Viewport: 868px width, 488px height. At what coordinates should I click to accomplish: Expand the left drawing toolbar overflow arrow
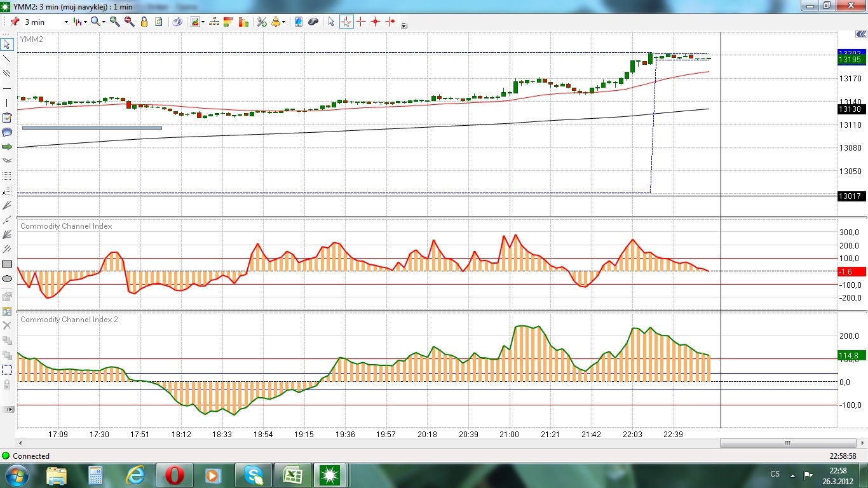(x=10, y=410)
